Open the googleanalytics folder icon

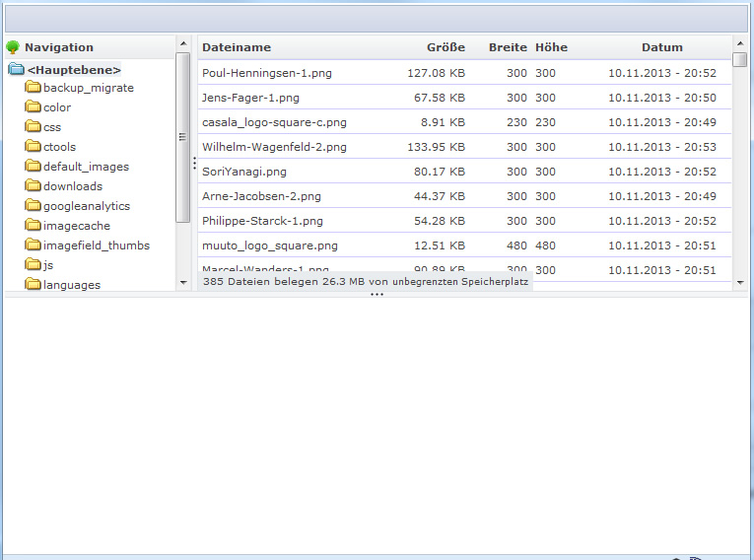tap(33, 206)
